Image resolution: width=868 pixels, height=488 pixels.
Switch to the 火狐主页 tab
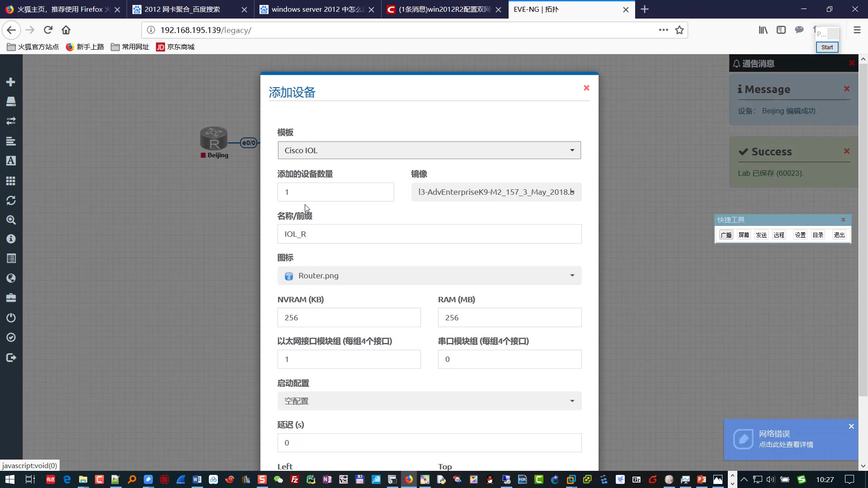point(63,9)
